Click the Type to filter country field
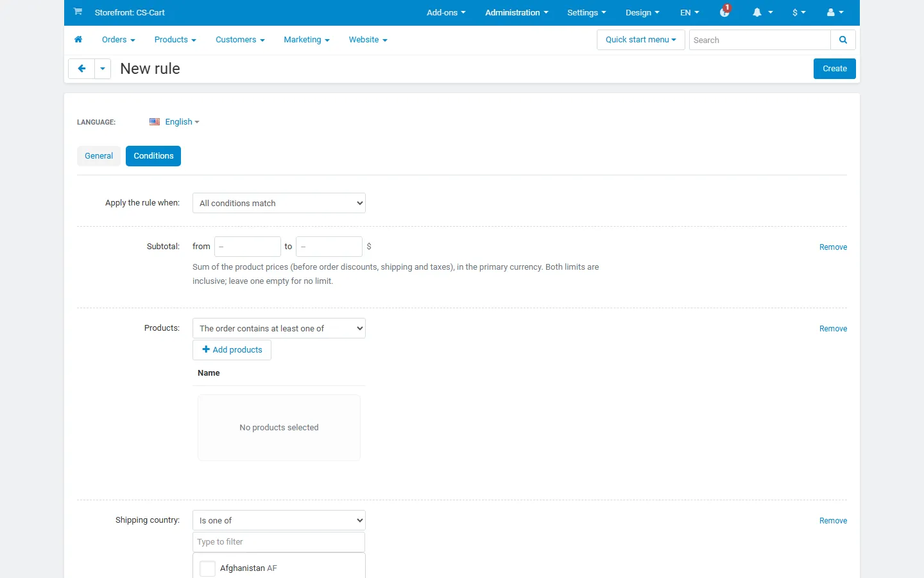Viewport: 924px width, 578px height. [x=279, y=542]
